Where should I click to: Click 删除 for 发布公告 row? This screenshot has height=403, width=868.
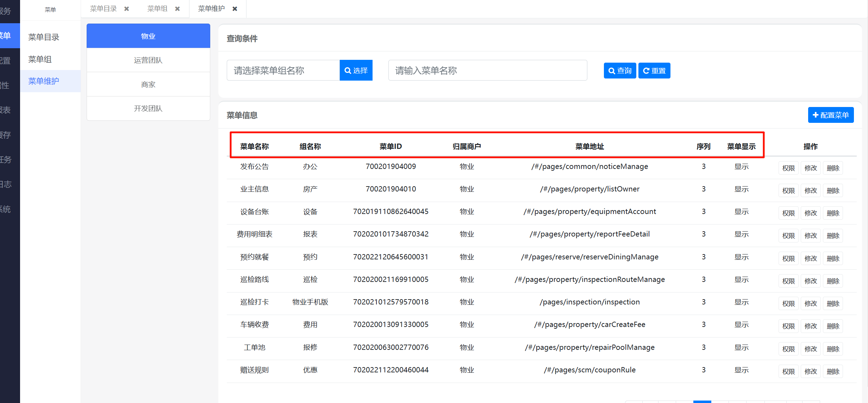coord(833,168)
